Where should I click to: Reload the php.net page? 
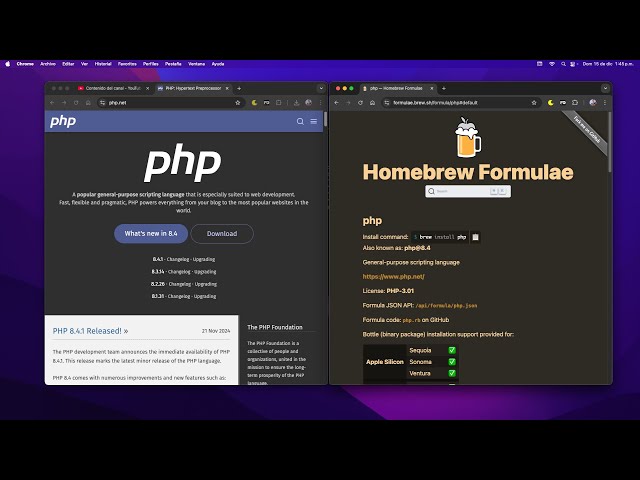tap(76, 103)
